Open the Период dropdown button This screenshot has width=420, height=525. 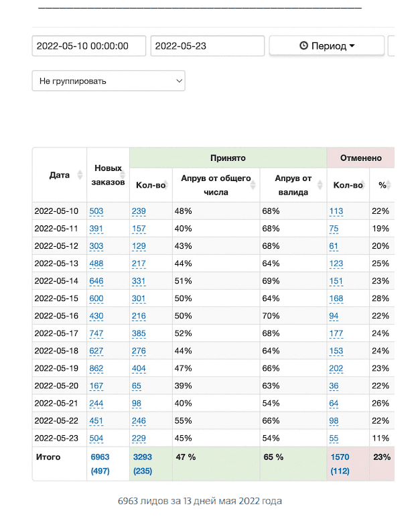pyautogui.click(x=327, y=46)
